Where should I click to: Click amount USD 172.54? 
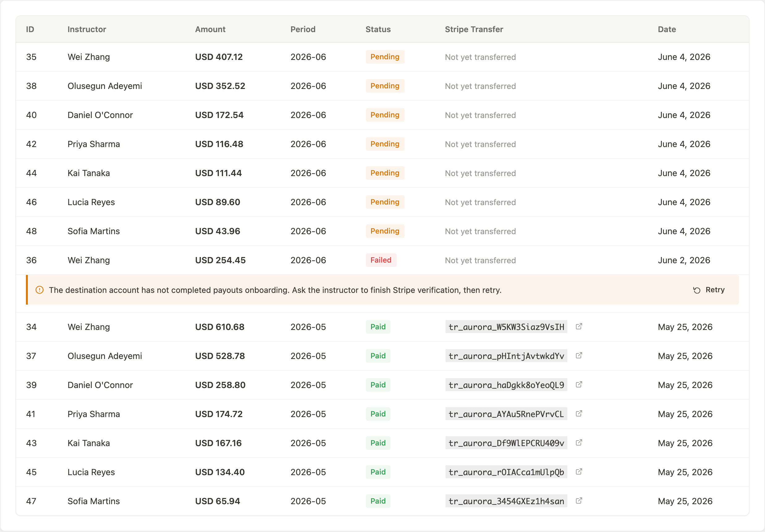(219, 115)
